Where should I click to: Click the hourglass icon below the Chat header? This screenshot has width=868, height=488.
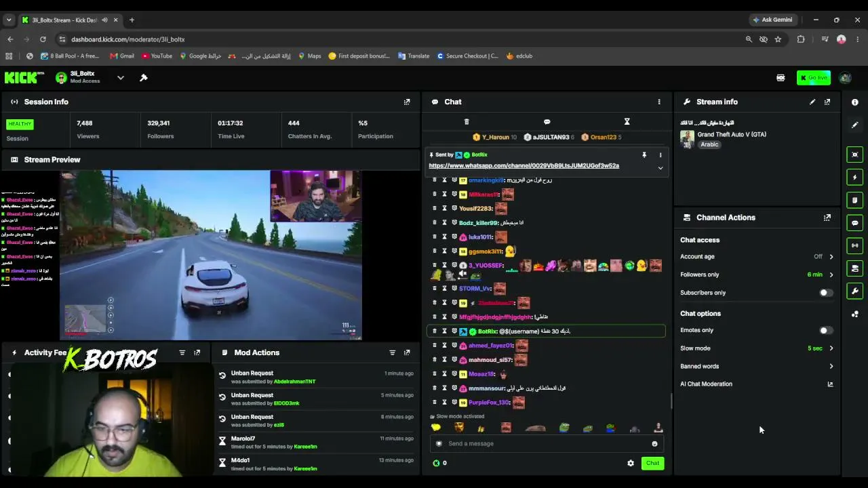coord(627,122)
